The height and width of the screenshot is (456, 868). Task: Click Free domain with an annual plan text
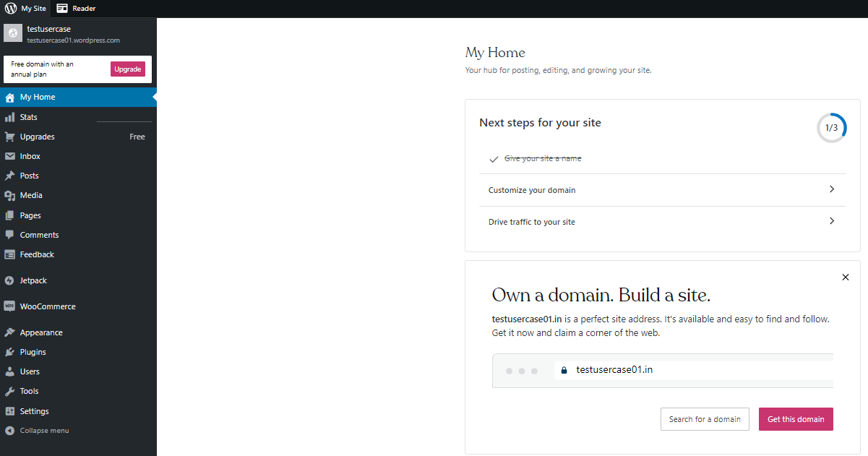click(43, 69)
